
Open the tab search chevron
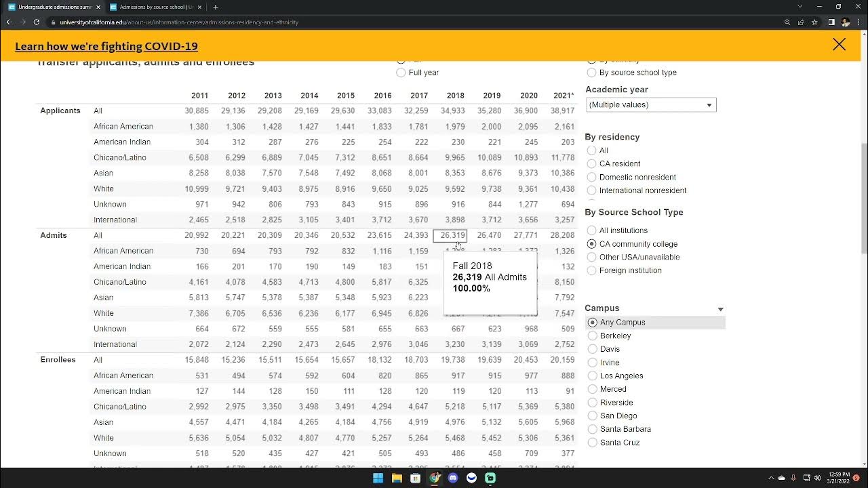[800, 7]
